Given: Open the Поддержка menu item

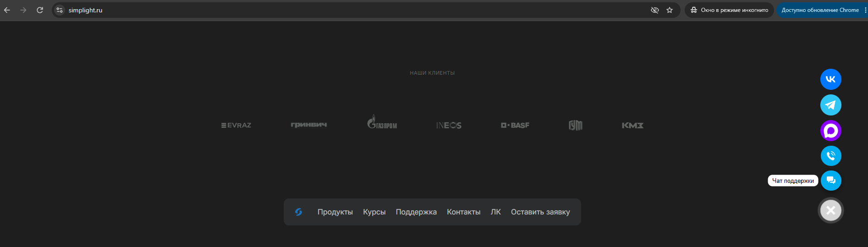Looking at the screenshot, I should tap(416, 212).
